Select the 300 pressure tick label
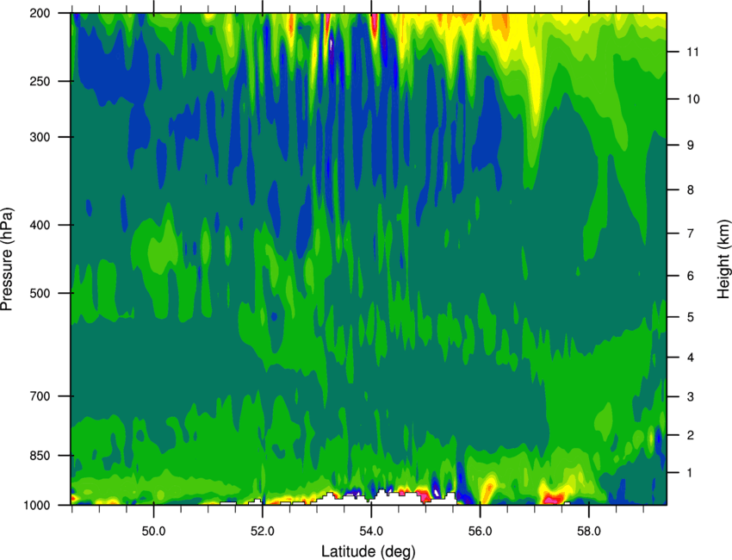732x560 pixels. tap(40, 137)
